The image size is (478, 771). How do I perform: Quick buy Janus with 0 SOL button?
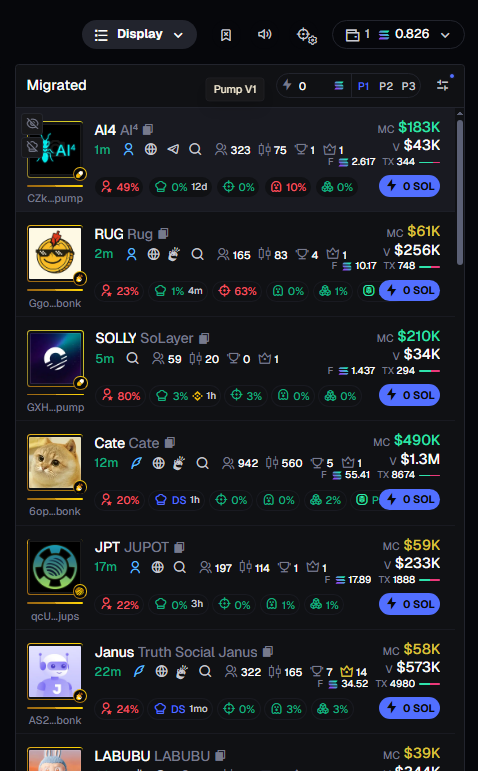point(409,708)
